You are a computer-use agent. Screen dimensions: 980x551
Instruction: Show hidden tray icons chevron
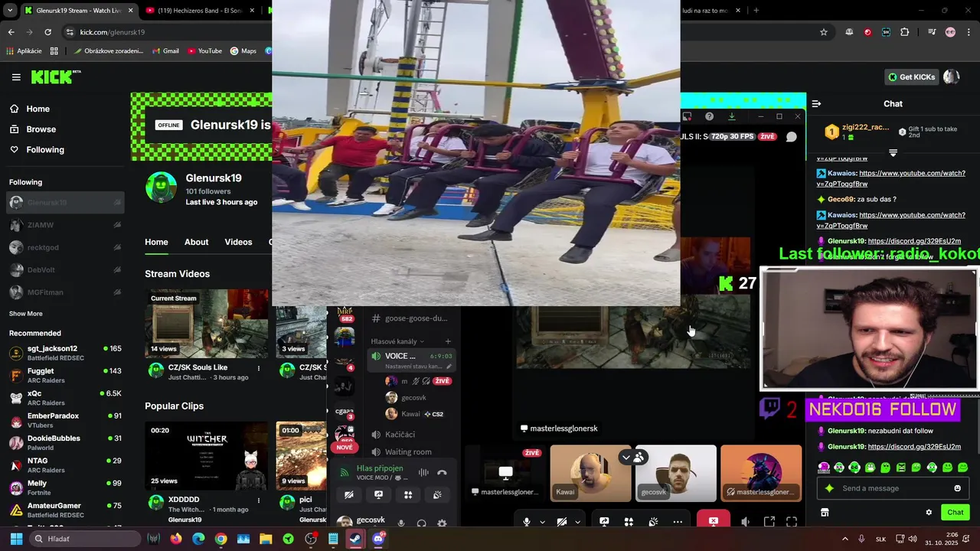(x=844, y=539)
